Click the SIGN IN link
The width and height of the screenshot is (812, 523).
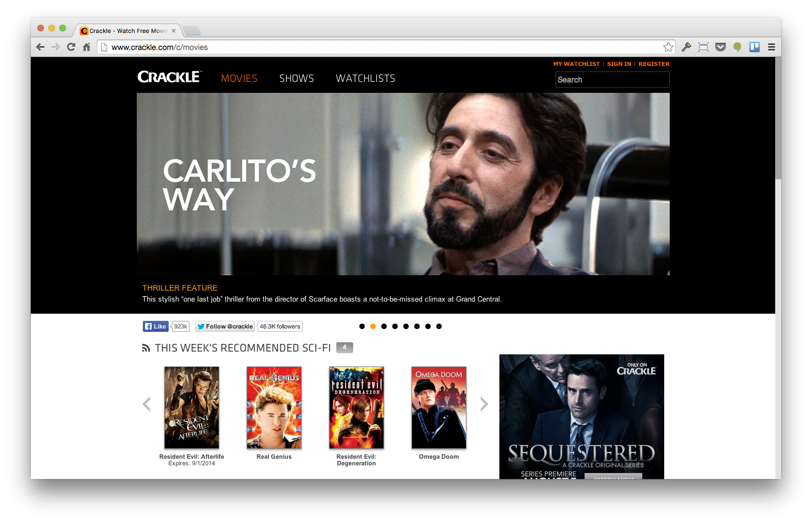pos(619,64)
